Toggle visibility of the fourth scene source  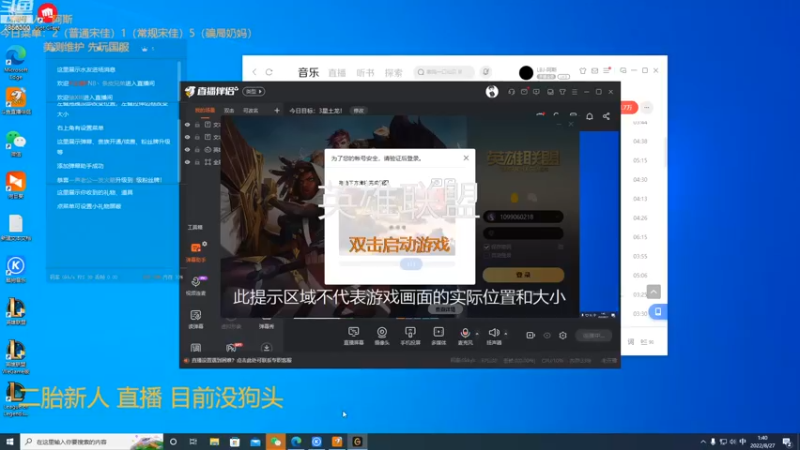tap(187, 162)
